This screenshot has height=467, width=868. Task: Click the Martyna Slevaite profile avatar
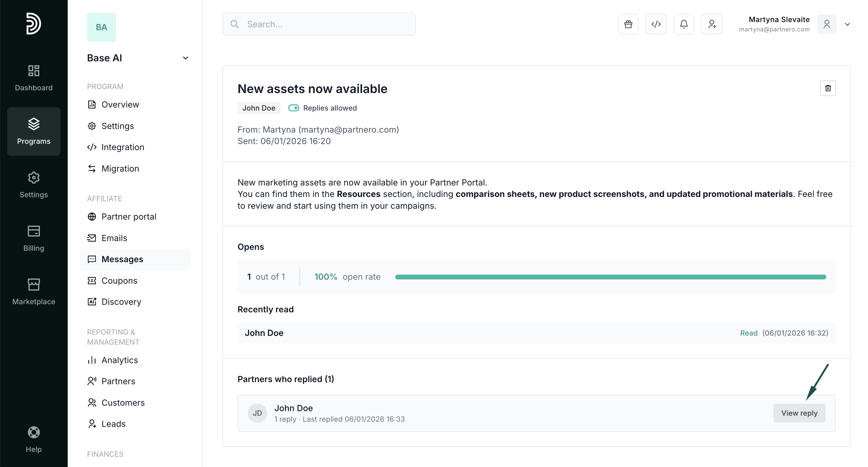point(827,24)
